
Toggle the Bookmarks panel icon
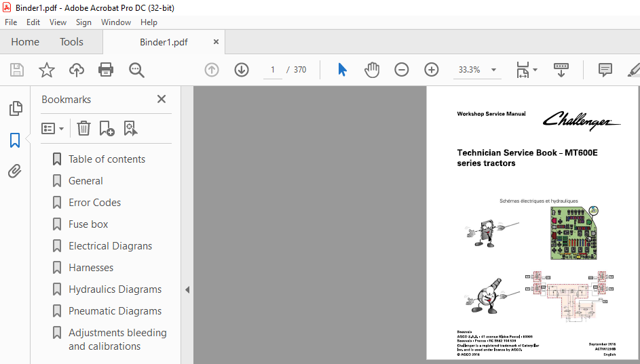[x=15, y=140]
